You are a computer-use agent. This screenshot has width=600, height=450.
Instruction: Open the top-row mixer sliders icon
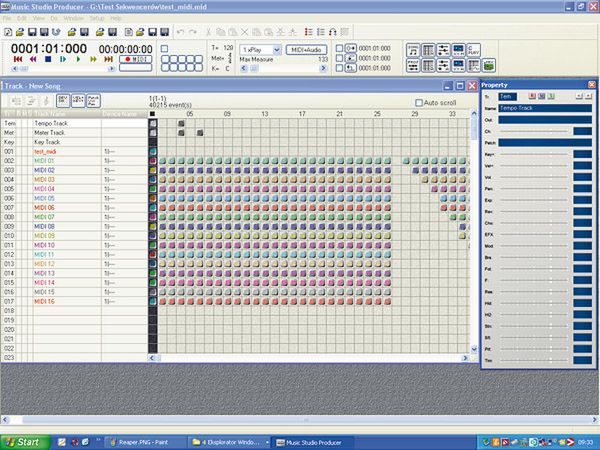tap(443, 50)
